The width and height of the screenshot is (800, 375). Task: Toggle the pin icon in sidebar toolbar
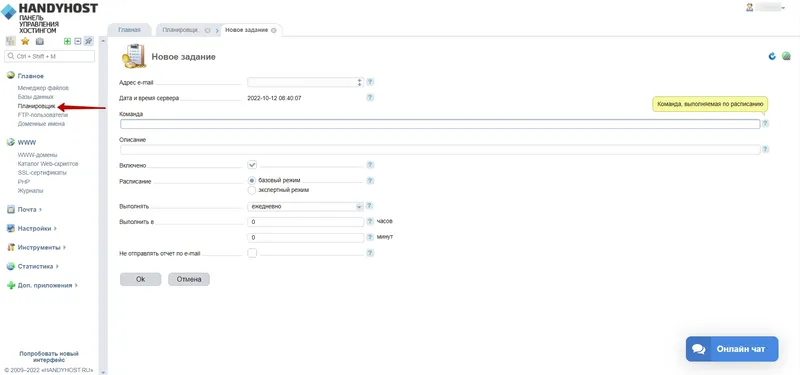click(x=89, y=41)
